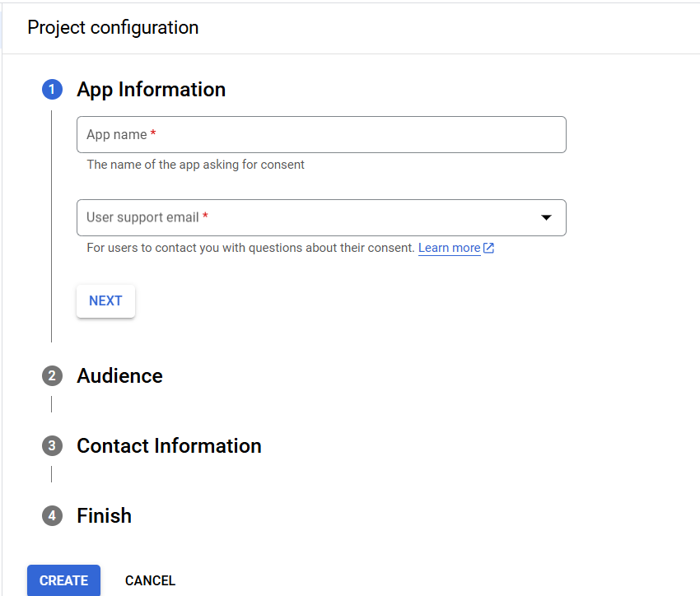Focus the App name input field
The width and height of the screenshot is (700, 596).
pyautogui.click(x=321, y=135)
